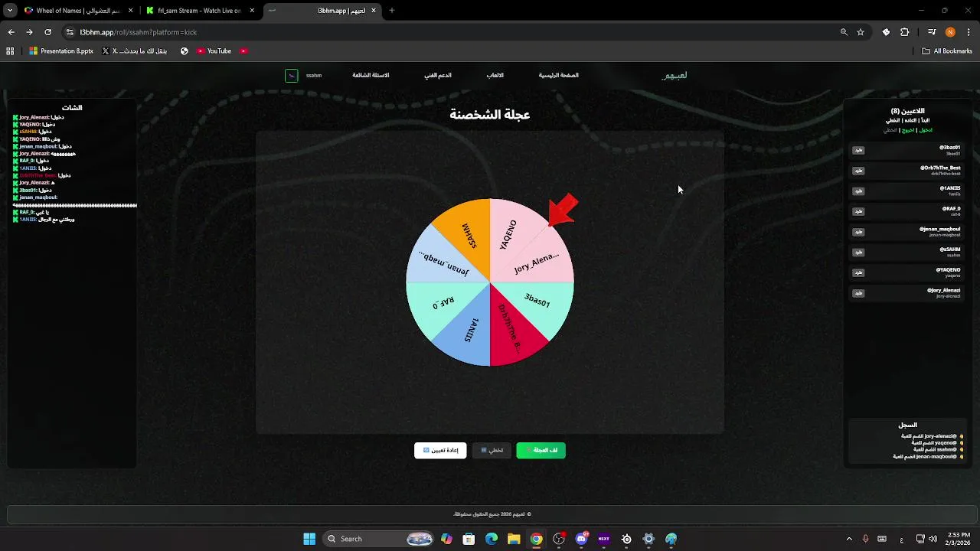Open الاسئلة الشائعة nav item

(x=371, y=76)
